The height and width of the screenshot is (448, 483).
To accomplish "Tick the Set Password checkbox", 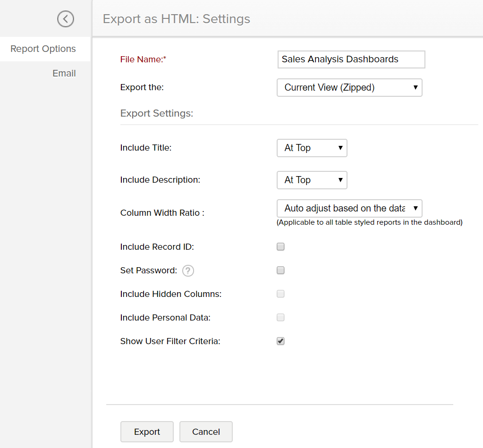I will [281, 270].
